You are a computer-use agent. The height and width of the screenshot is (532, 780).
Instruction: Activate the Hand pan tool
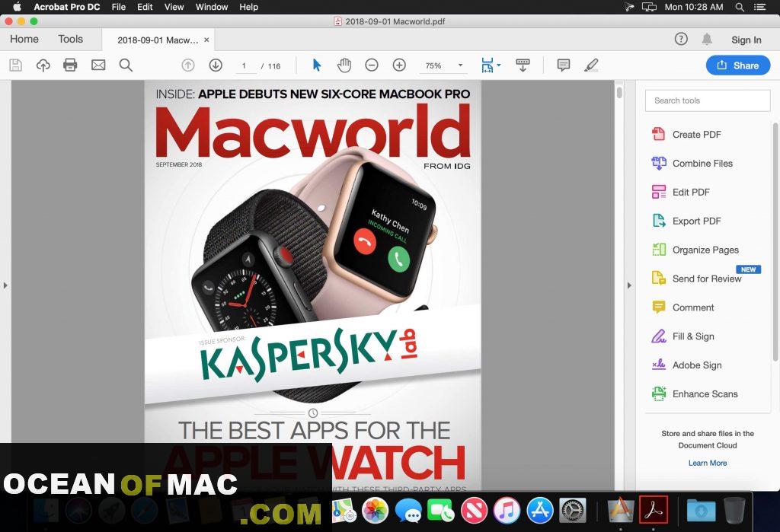tap(344, 65)
